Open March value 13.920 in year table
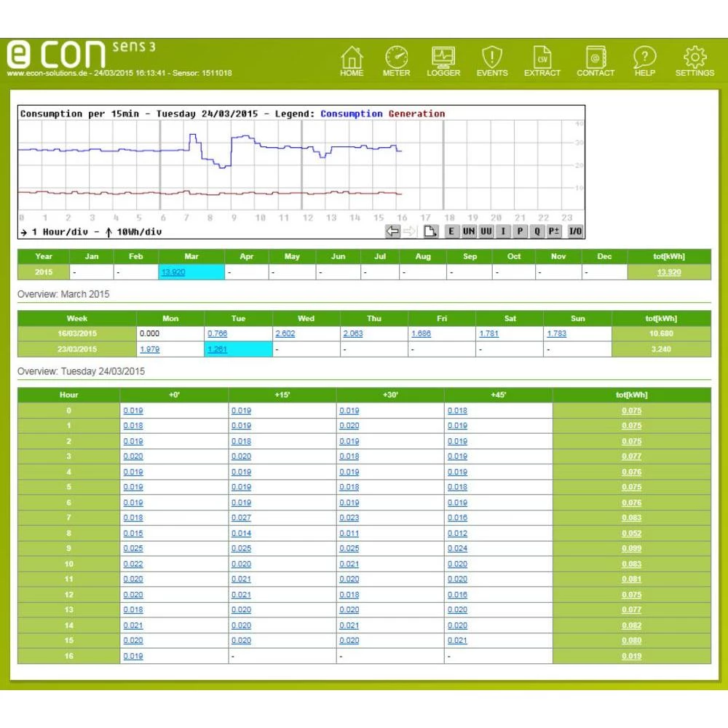Viewport: 728px width, 728px height. coord(173,272)
